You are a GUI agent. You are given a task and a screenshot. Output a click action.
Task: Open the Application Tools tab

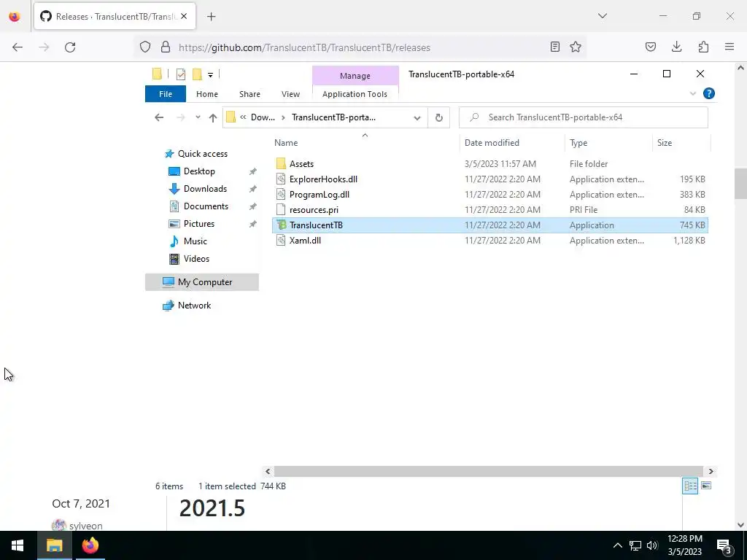pyautogui.click(x=355, y=94)
